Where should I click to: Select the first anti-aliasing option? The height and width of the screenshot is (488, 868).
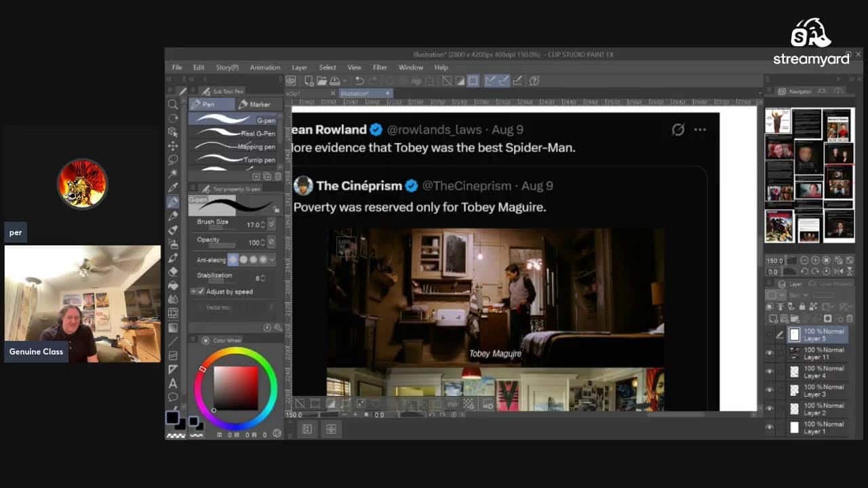click(233, 260)
